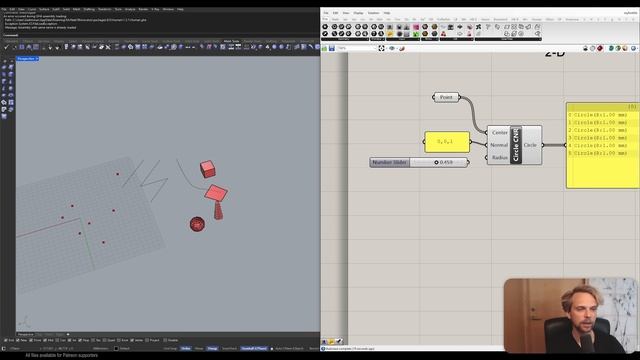640x360 pixels.
Task: Toggle the End object snap checkbox
Action: click(5, 340)
